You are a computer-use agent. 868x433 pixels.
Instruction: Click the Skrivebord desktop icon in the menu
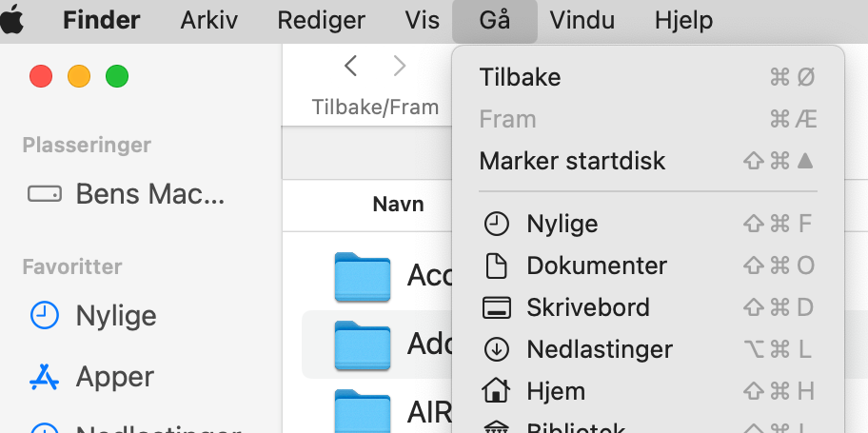[x=497, y=307]
